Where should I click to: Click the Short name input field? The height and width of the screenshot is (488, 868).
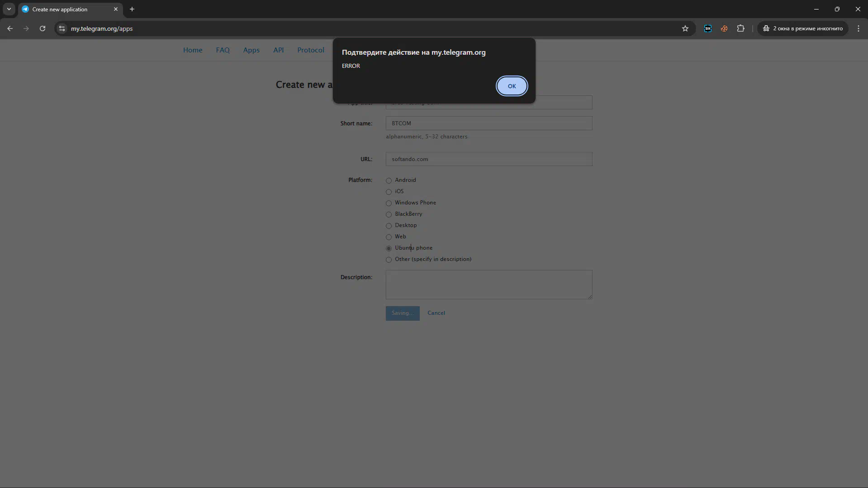[x=489, y=123]
